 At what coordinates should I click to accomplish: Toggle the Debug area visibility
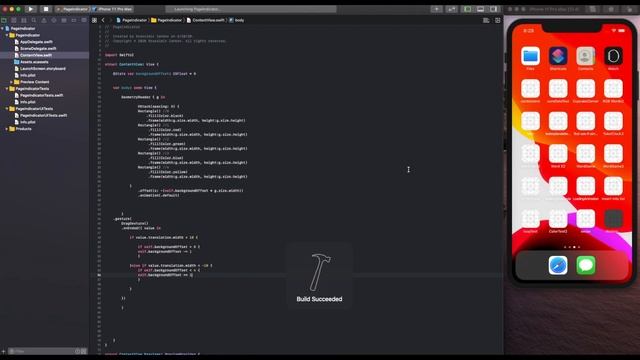(480, 9)
